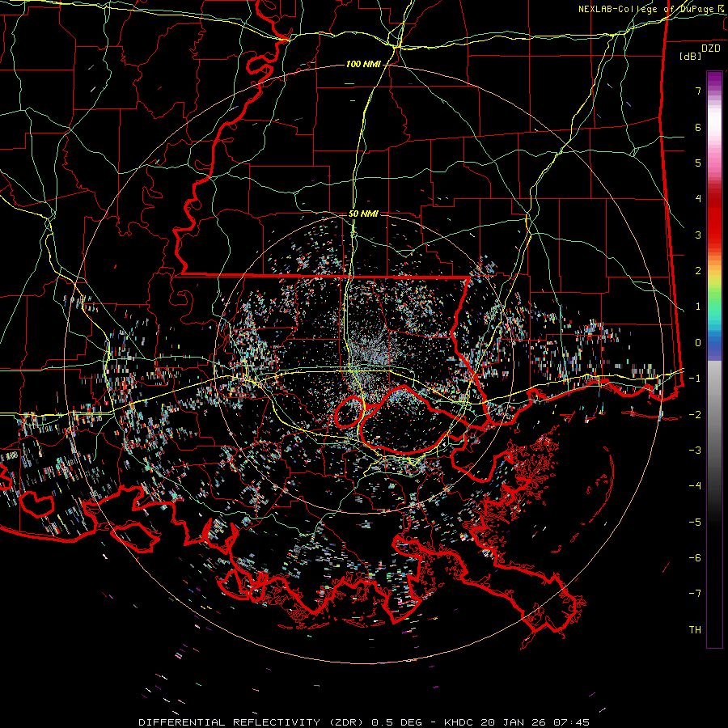Image resolution: width=728 pixels, height=728 pixels.
Task: Click the 5 value on color scale
Action: coord(698,163)
